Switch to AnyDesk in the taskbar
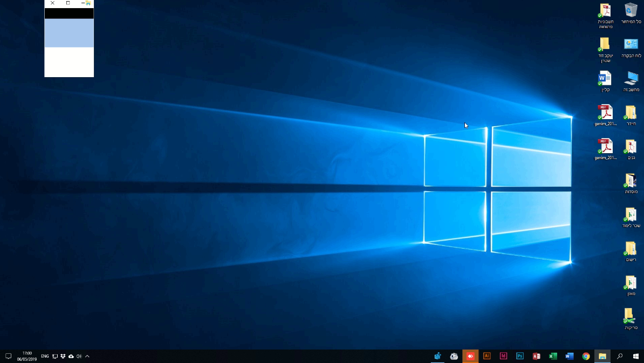 point(470,356)
